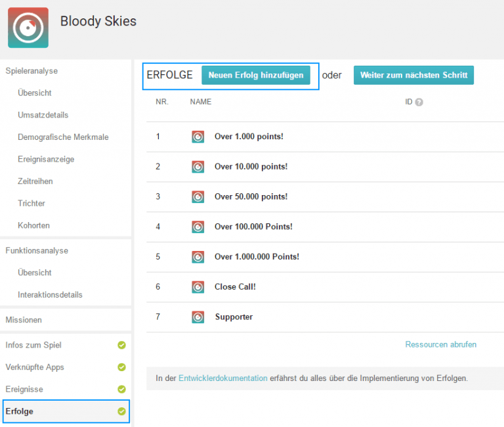Click the icon beside Over 50.000 points

click(198, 196)
